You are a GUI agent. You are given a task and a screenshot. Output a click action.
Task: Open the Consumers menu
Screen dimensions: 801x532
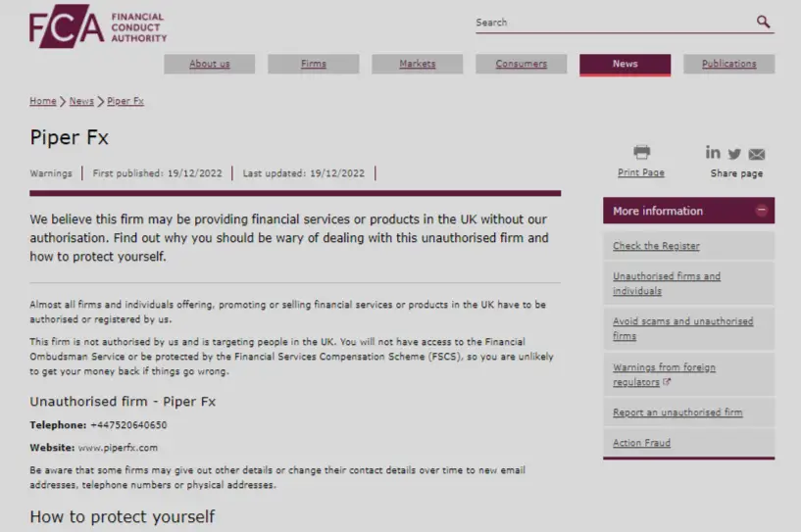pos(521,64)
